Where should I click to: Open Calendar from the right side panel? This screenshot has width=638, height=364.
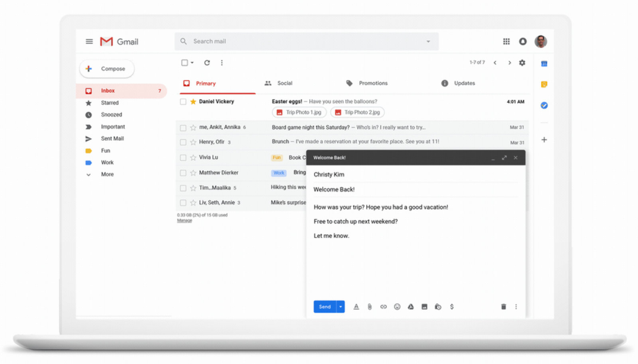(x=544, y=63)
